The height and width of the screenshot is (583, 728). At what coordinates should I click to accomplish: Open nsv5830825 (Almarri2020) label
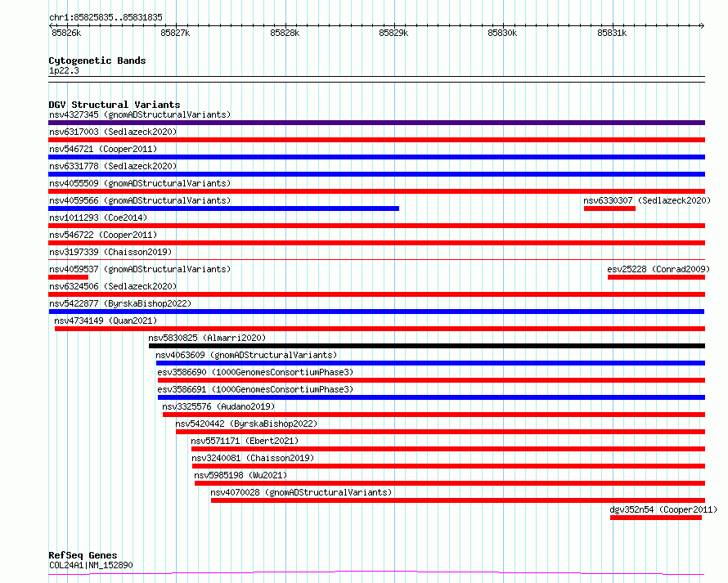207,338
